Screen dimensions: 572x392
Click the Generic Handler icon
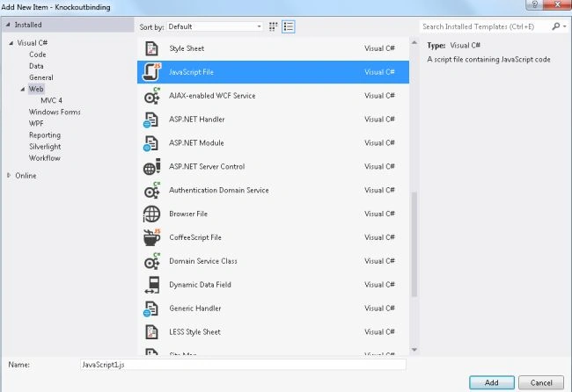(150, 309)
